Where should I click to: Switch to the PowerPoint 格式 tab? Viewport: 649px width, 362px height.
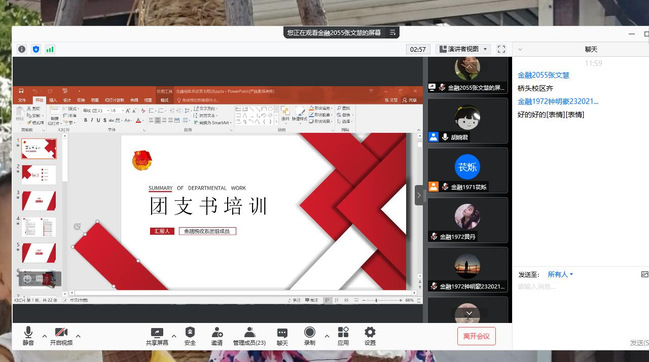164,100
